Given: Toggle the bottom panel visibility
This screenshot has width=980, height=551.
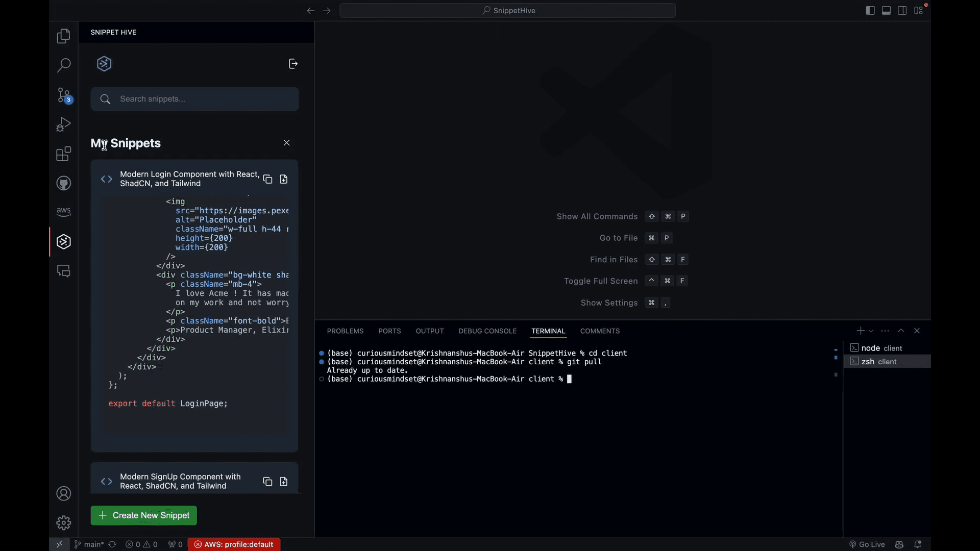Looking at the screenshot, I should pyautogui.click(x=887, y=10).
